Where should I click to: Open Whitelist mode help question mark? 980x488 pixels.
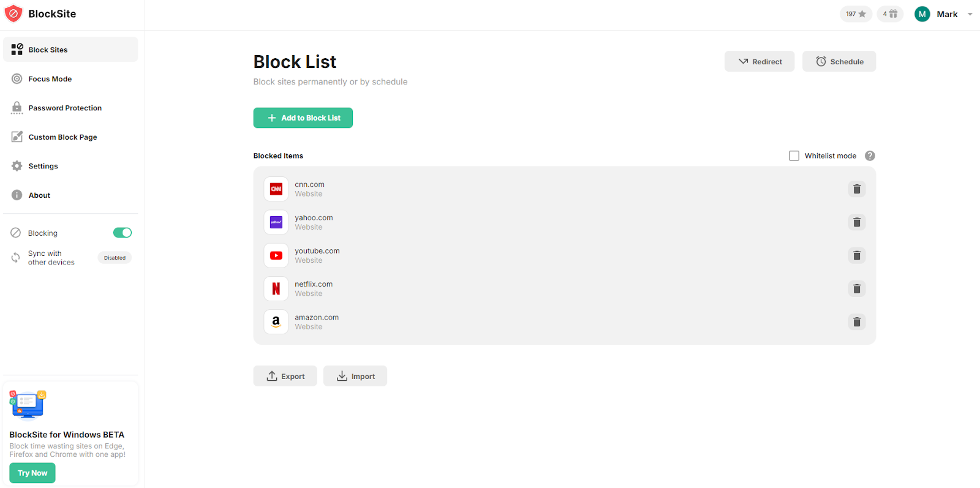[870, 156]
